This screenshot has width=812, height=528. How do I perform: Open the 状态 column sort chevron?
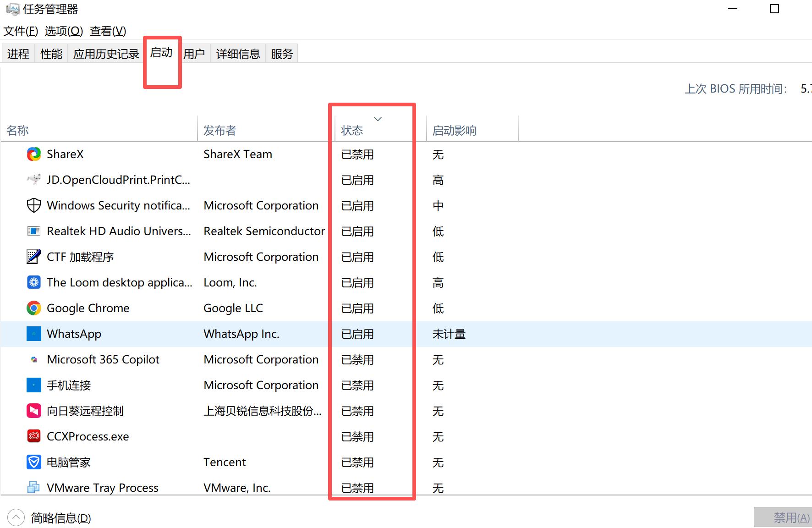(x=378, y=119)
